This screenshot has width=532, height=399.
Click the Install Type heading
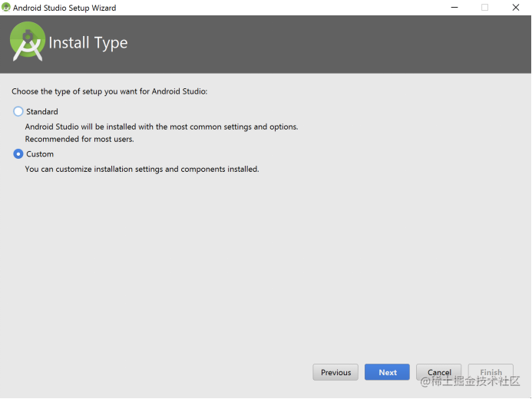88,43
